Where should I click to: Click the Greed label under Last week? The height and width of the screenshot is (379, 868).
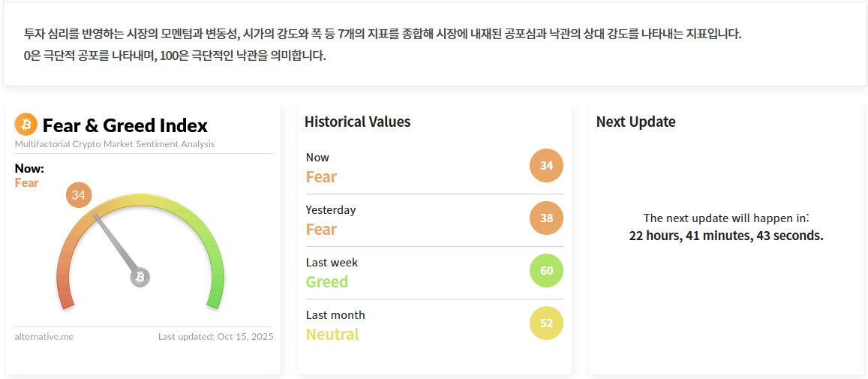point(327,282)
